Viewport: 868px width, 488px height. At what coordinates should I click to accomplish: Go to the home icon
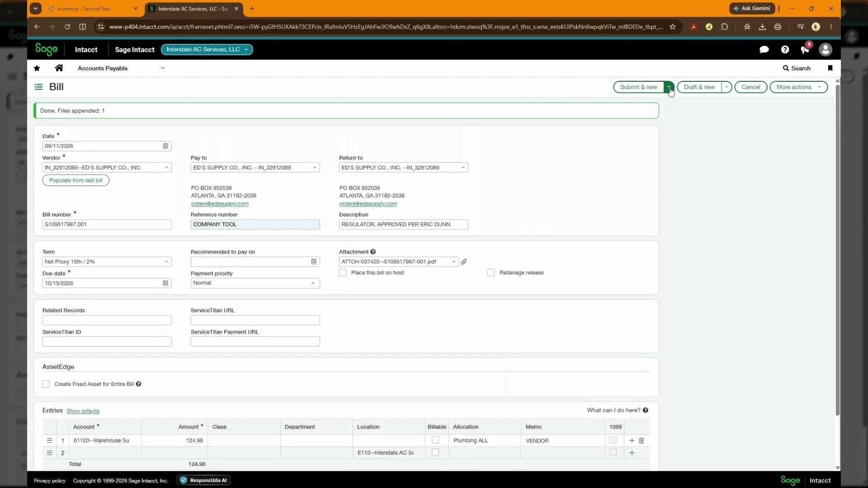point(59,68)
